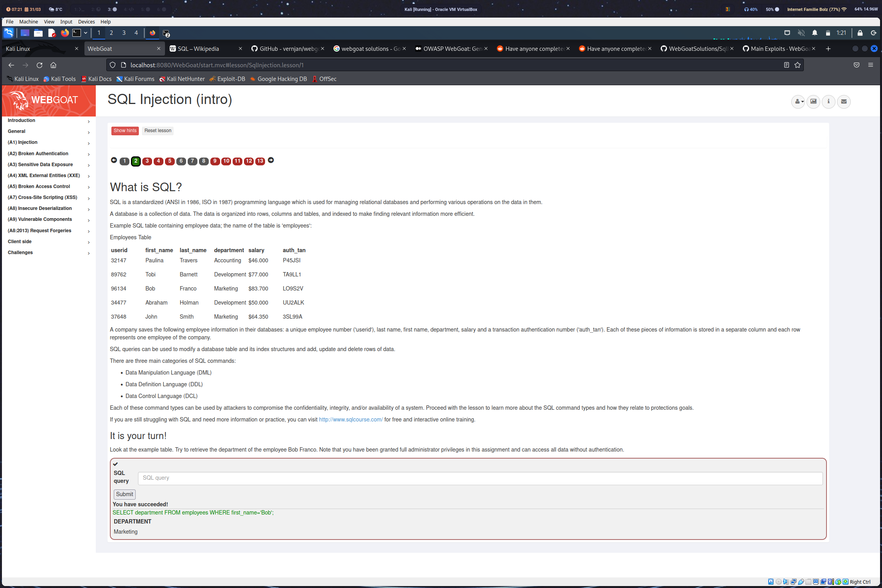Viewport: 882px width, 588px height.
Task: Click the WebGoat user profile icon
Action: pos(798,102)
